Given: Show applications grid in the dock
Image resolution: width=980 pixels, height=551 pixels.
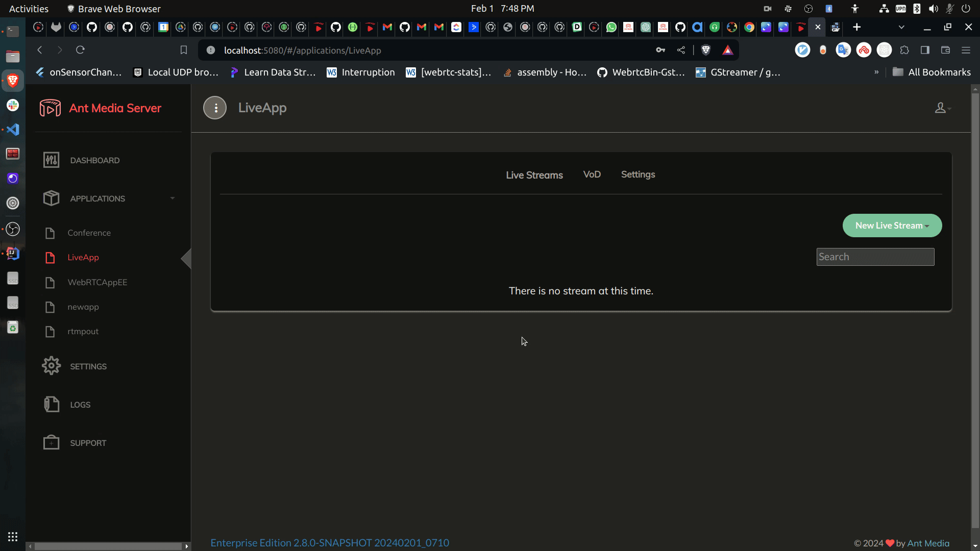Looking at the screenshot, I should [x=13, y=537].
